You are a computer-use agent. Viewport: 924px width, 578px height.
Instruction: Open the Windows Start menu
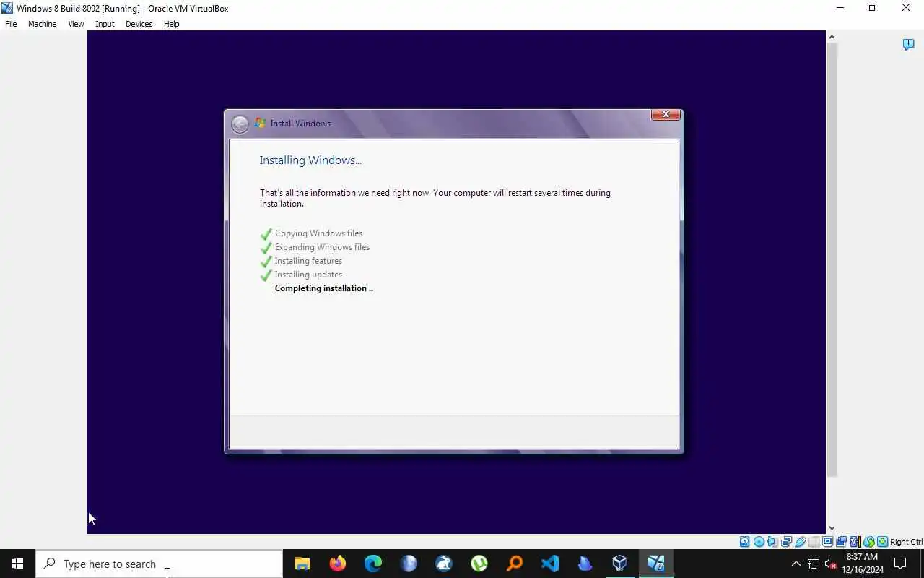pos(17,564)
